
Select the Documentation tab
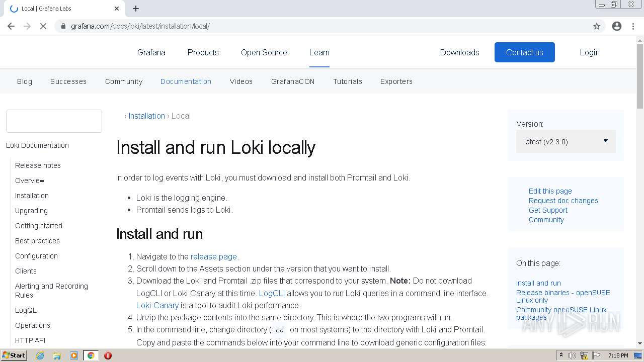[x=186, y=81]
